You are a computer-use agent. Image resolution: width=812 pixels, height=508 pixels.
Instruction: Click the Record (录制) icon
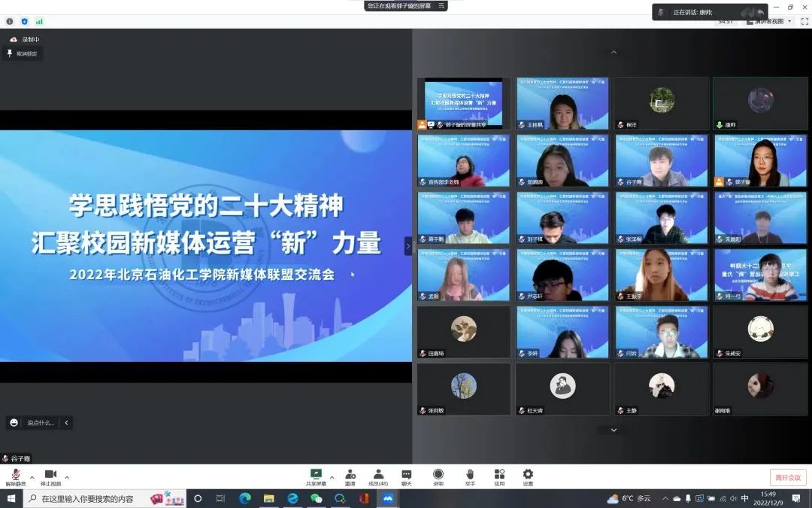click(438, 476)
